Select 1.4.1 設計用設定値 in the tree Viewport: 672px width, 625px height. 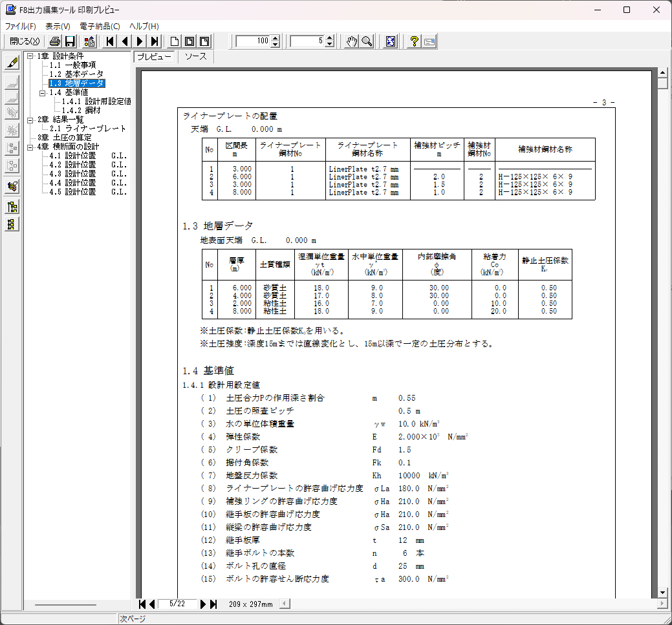pyautogui.click(x=96, y=101)
